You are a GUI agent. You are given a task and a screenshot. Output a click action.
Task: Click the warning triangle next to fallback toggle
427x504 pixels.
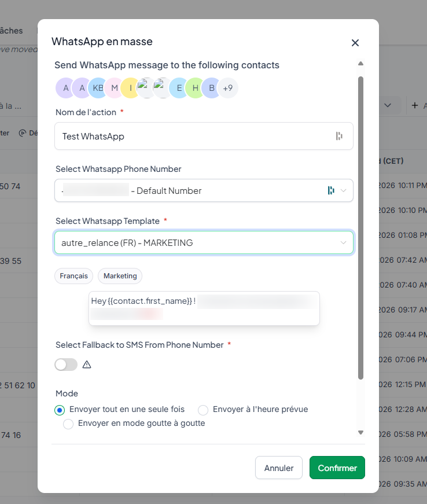(87, 365)
